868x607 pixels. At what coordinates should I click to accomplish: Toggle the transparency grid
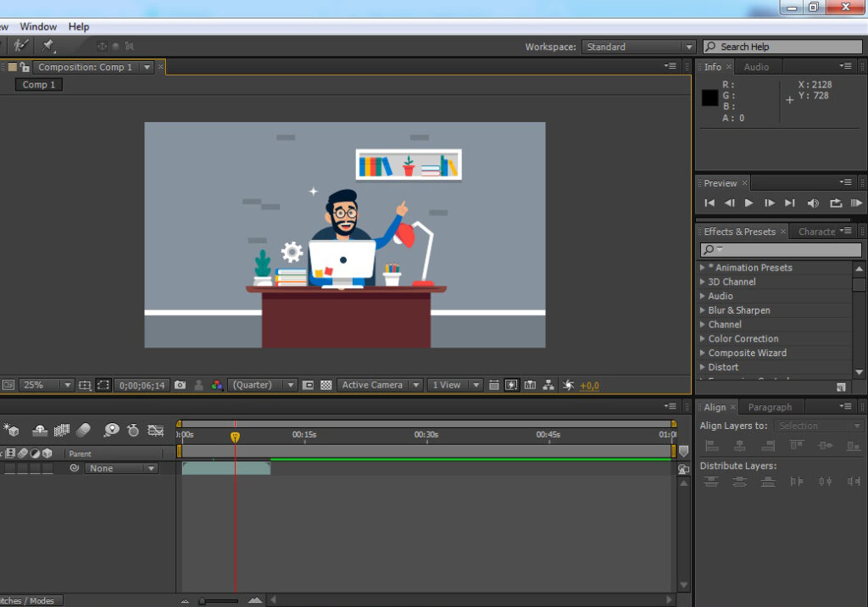pos(325,385)
